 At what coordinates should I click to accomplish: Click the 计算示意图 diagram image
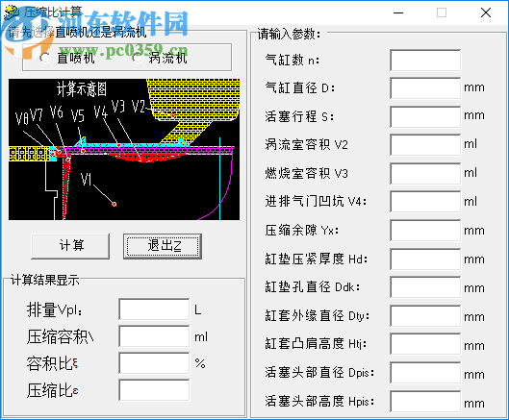click(124, 149)
